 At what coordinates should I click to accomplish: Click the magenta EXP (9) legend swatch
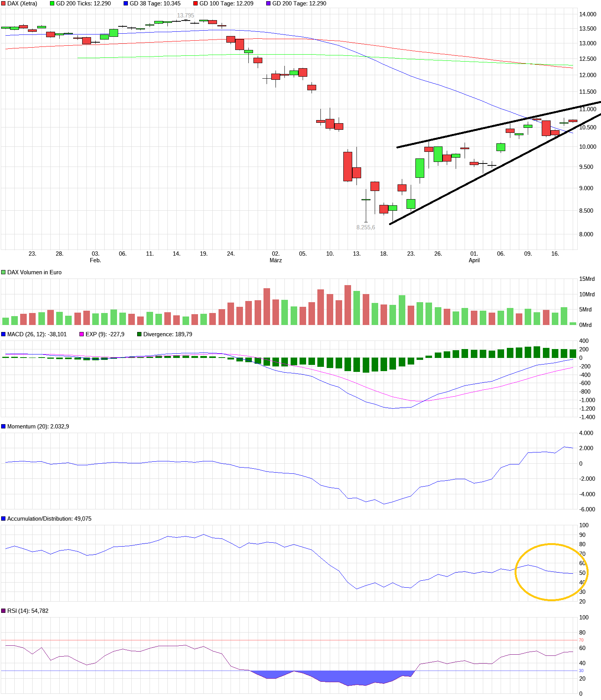82,334
